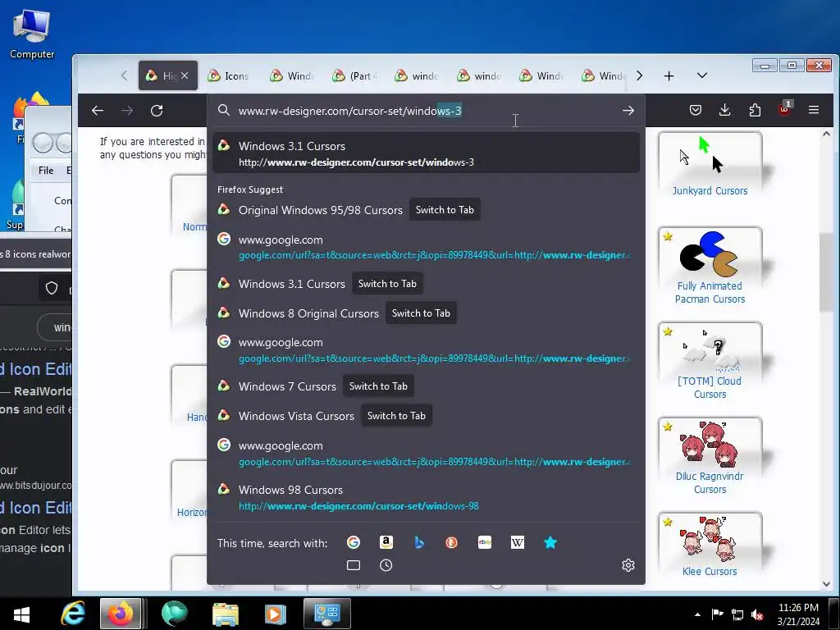Reload the current page in Firefox

point(157,111)
